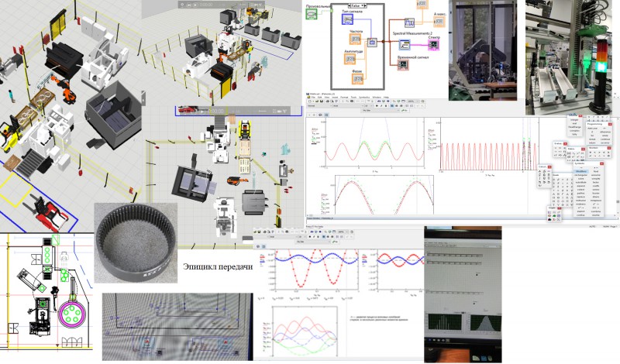Click Undo icon in upper Mathcad toolbar
The height and width of the screenshot is (364, 620).
pyautogui.click(x=358, y=101)
